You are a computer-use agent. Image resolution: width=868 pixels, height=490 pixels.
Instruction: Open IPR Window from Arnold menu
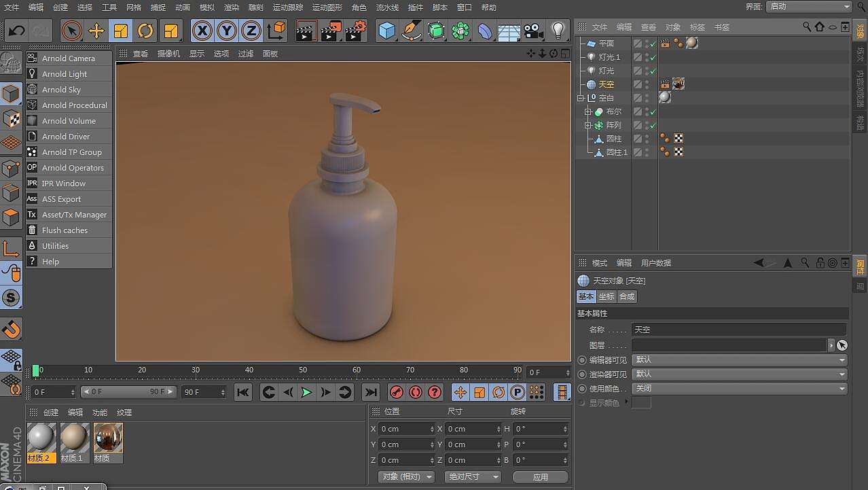tap(63, 183)
